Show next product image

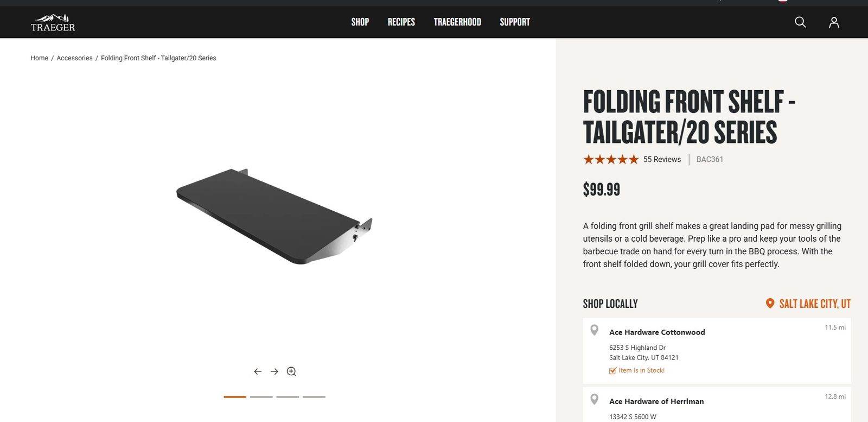275,371
